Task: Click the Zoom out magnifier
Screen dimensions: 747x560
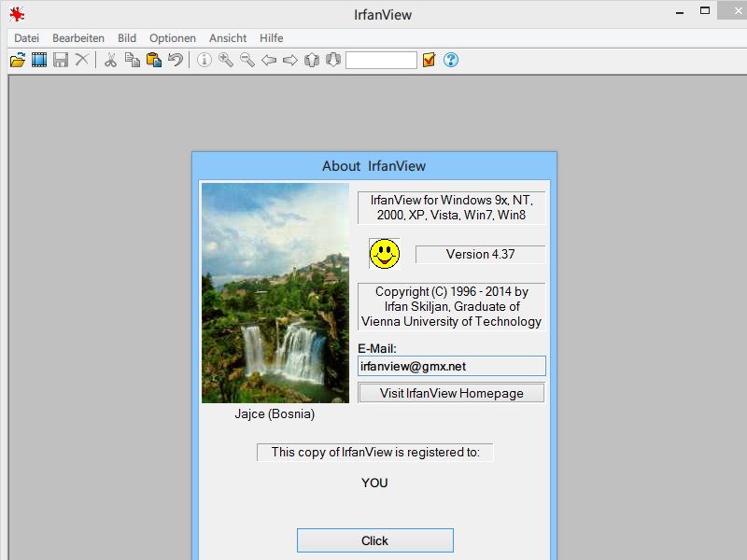Action: [x=247, y=60]
